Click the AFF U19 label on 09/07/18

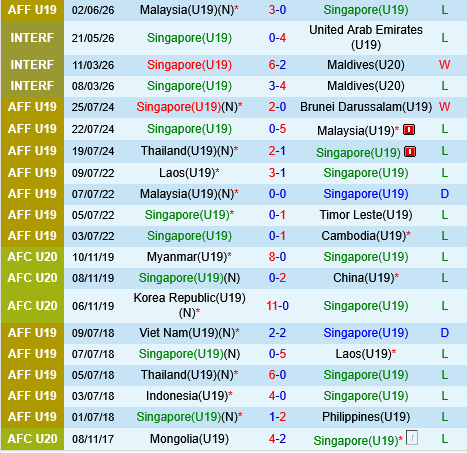(x=32, y=333)
